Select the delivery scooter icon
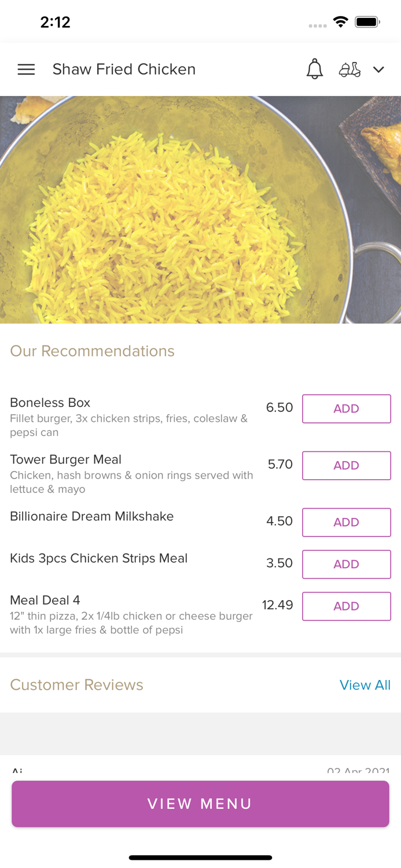This screenshot has width=401, height=868. click(350, 69)
